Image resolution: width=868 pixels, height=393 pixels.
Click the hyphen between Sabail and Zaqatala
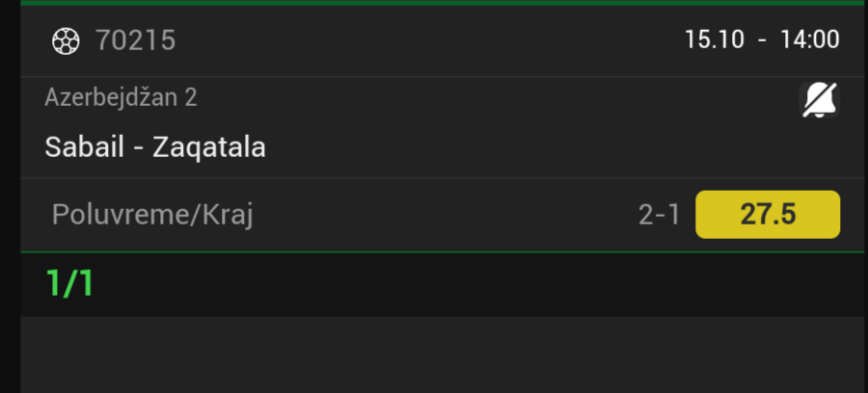click(142, 147)
